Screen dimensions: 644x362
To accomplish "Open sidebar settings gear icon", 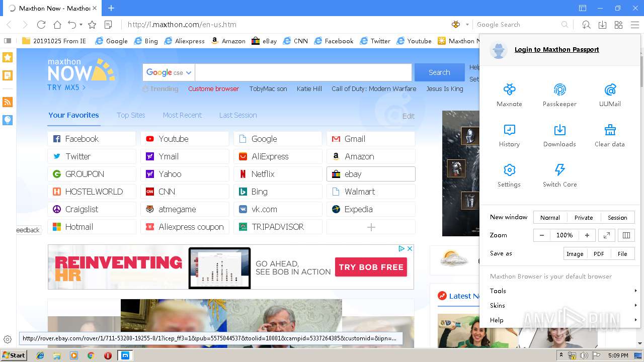I will 8,339.
